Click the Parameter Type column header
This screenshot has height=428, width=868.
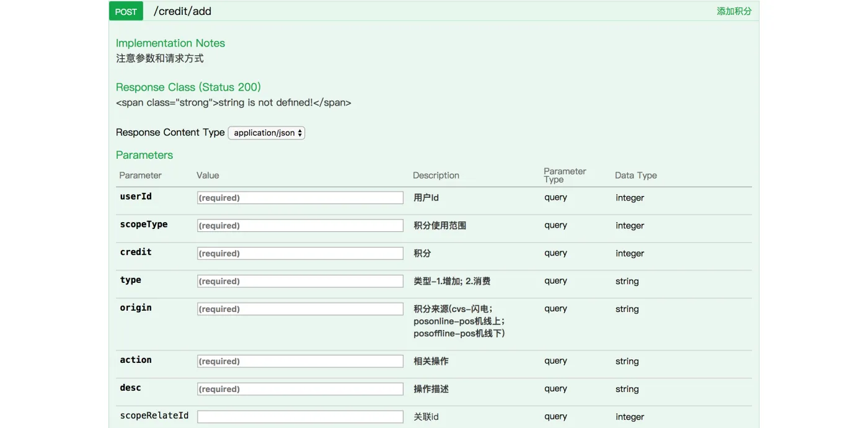[564, 175]
